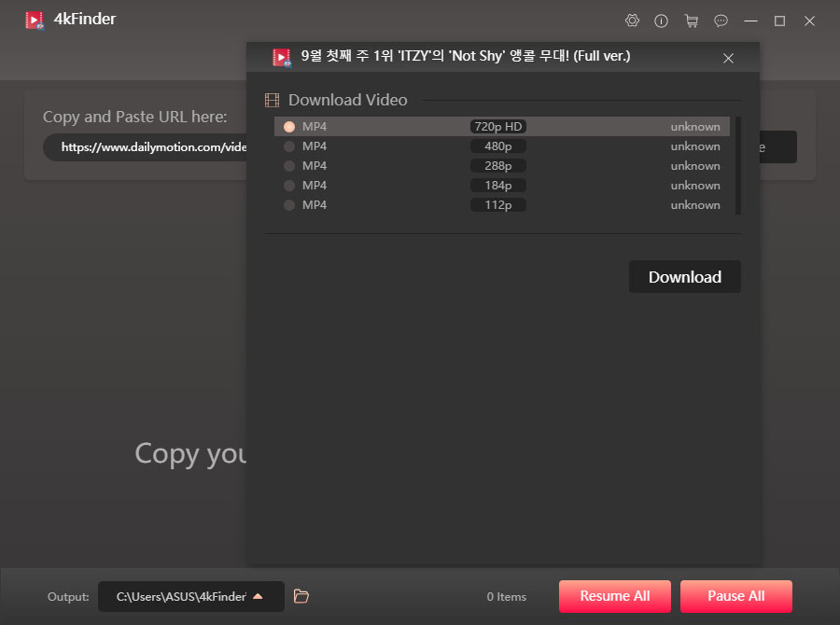Image resolution: width=840 pixels, height=625 pixels.
Task: Open the feedback chat icon
Action: click(721, 21)
